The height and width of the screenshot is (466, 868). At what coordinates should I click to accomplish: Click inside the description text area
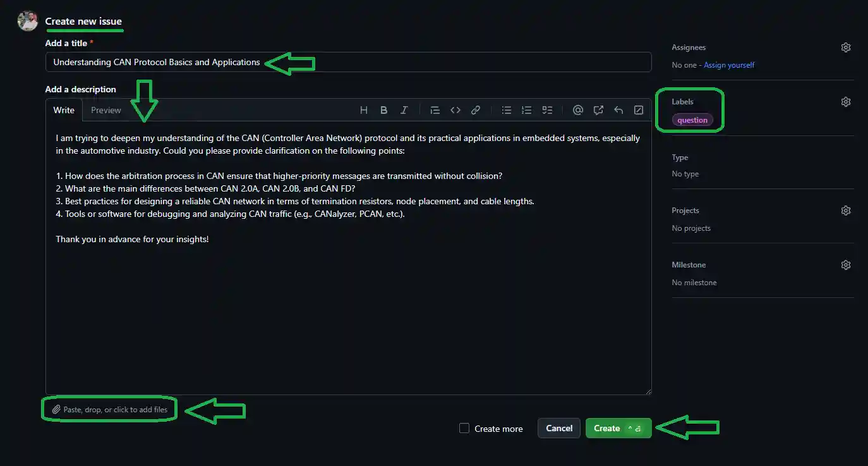(348, 258)
